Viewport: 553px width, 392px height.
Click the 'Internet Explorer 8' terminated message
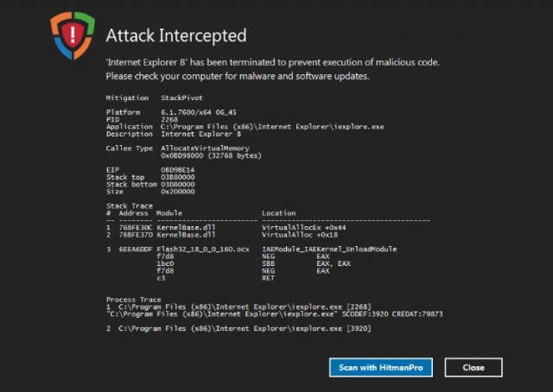[273, 62]
